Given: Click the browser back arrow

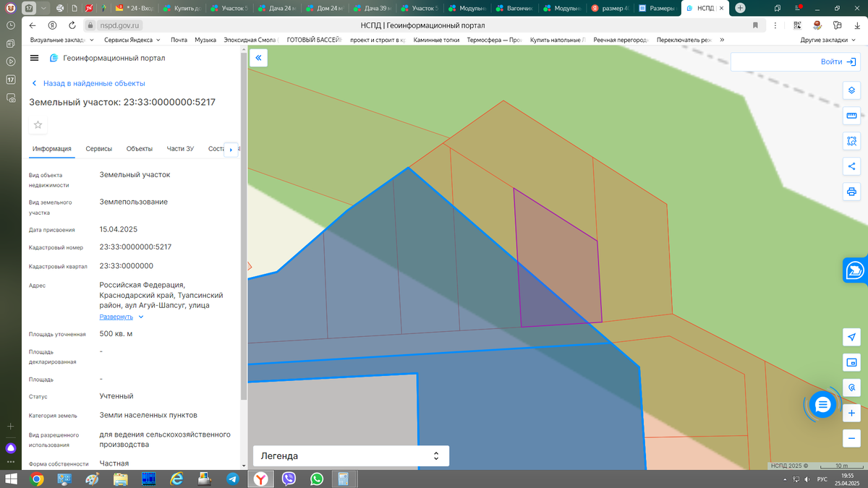Looking at the screenshot, I should [x=33, y=25].
